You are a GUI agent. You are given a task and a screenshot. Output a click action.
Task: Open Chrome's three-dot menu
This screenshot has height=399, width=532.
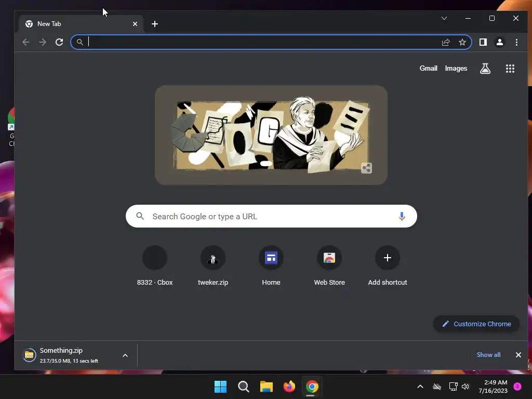(516, 42)
